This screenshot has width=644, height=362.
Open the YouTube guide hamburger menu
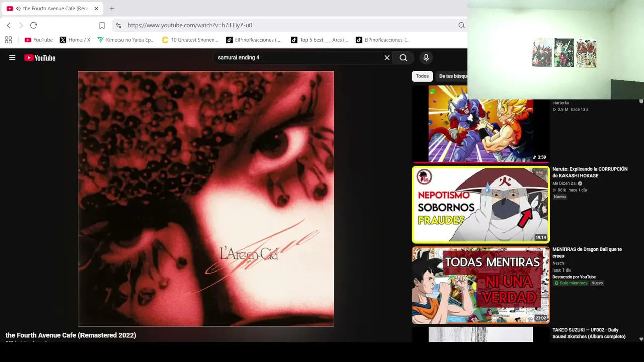[x=12, y=58]
